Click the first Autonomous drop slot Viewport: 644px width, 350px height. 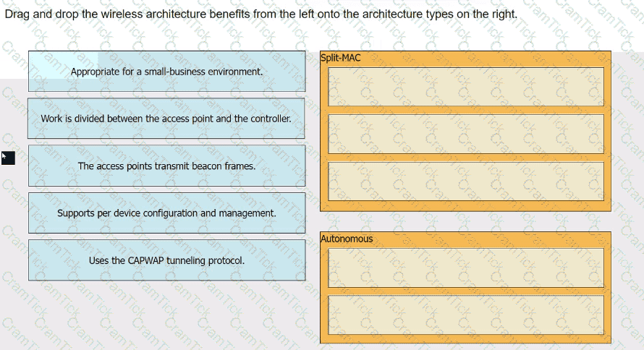pos(466,268)
